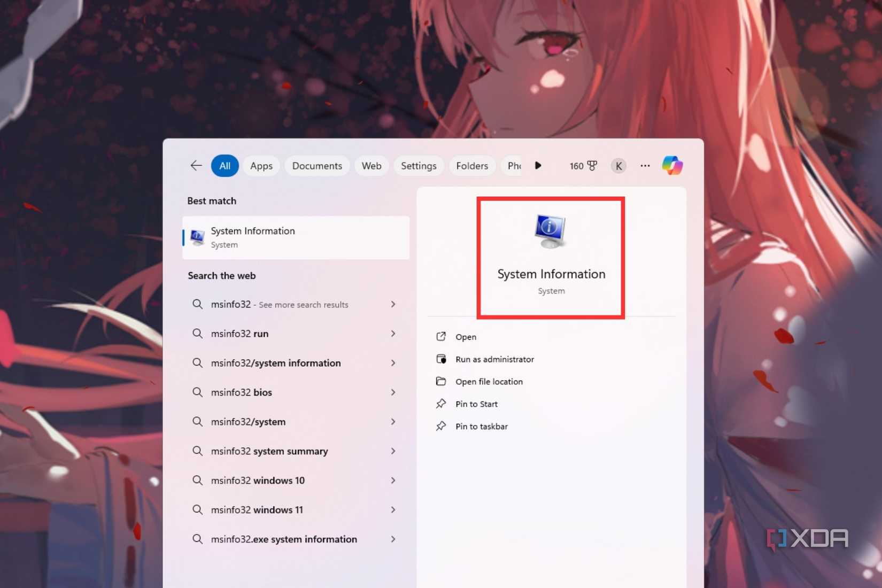Click the Pin to Start pin icon
This screenshot has width=882, height=588.
tap(441, 404)
